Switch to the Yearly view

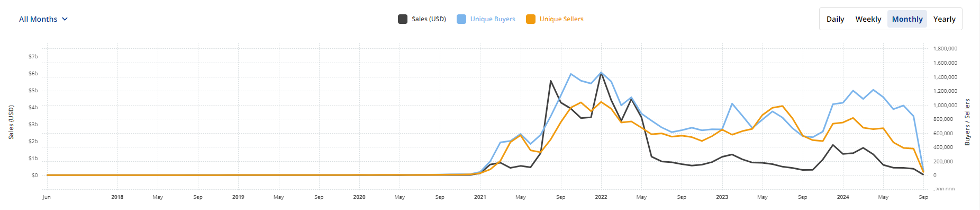pos(944,19)
